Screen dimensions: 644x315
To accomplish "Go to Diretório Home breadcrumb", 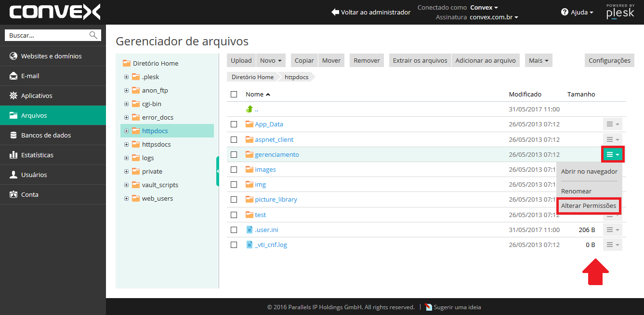I will [x=252, y=77].
